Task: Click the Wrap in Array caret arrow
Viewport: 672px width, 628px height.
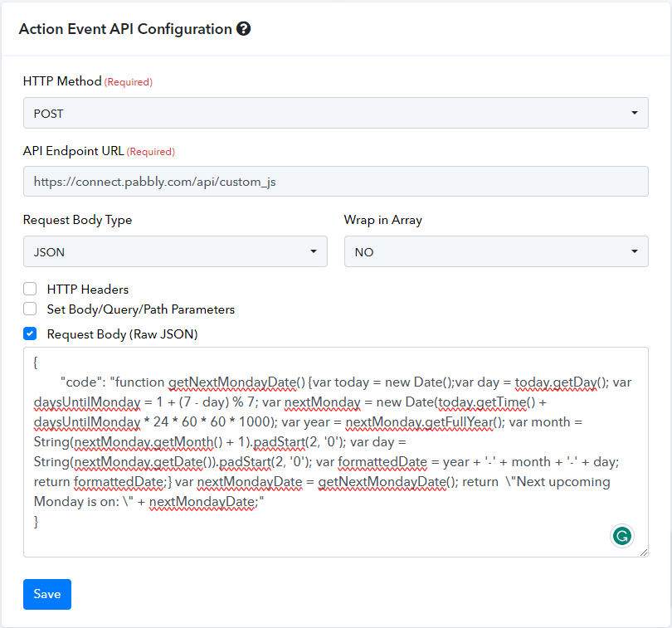Action: (x=635, y=251)
